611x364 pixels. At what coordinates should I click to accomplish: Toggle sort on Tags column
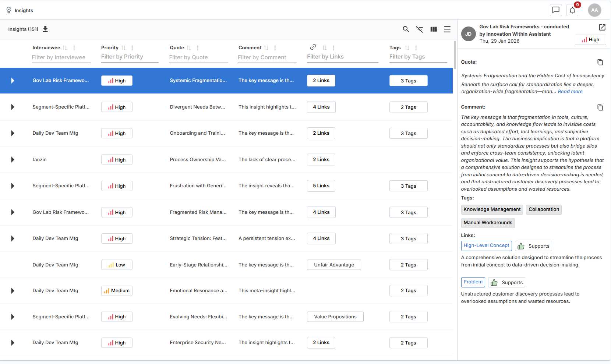tap(407, 48)
